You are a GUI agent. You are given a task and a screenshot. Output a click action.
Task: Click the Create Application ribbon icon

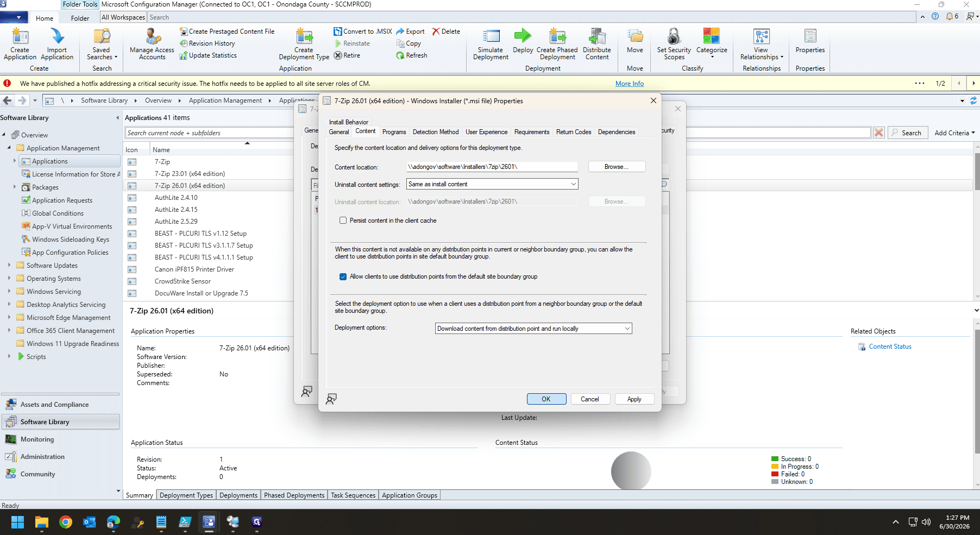(x=20, y=44)
